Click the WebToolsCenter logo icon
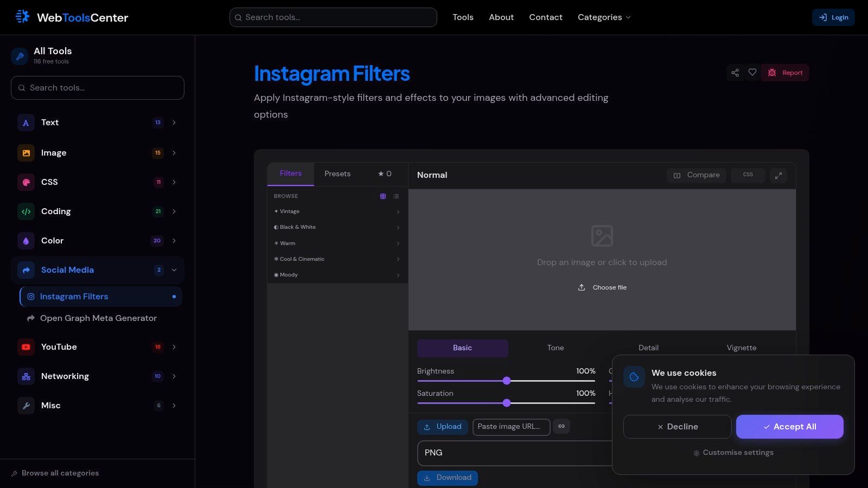 pos(22,17)
